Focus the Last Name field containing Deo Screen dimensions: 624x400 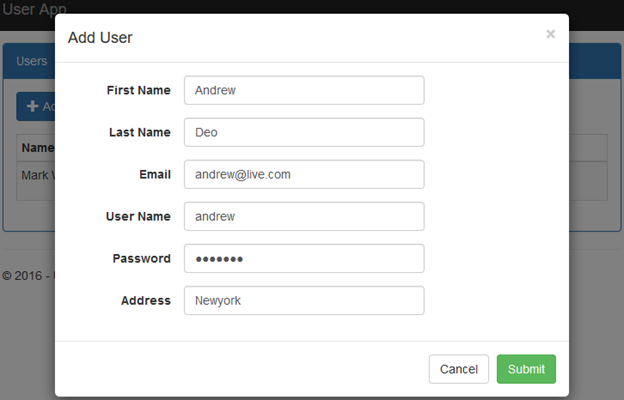[x=304, y=132]
